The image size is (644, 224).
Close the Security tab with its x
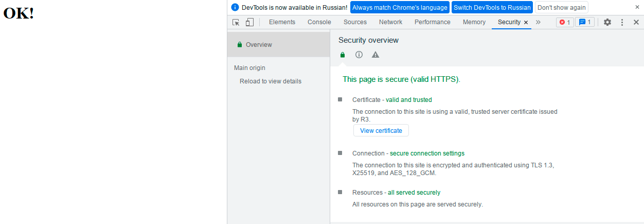526,23
